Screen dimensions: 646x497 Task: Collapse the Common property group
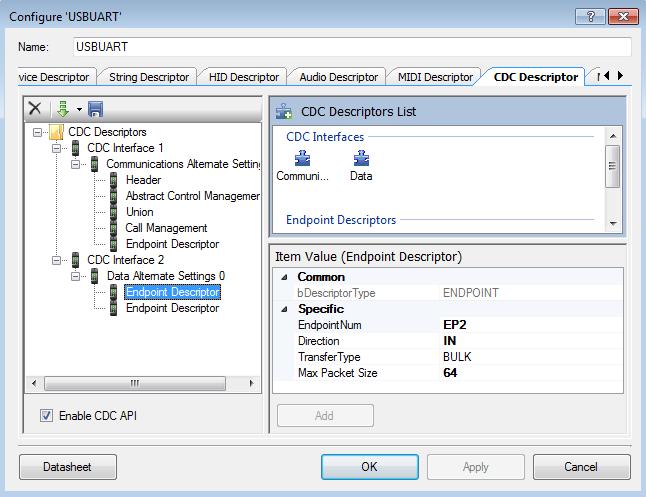[x=284, y=277]
